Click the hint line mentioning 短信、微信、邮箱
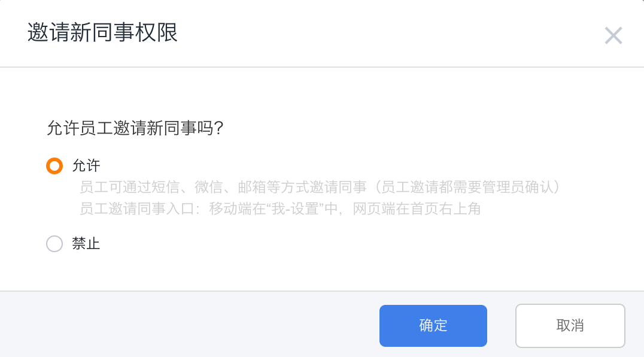This screenshot has width=644, height=357. (x=320, y=187)
